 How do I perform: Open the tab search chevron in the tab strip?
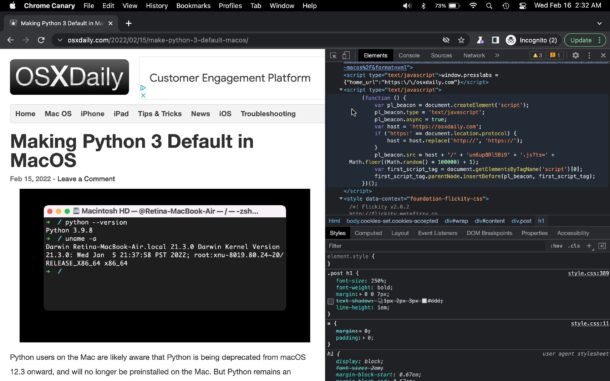tap(599, 23)
